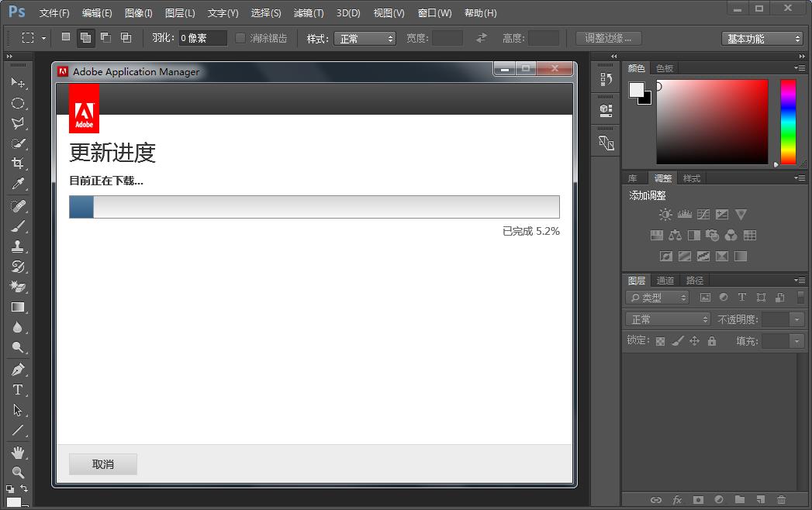Select the Healing Brush tool
The width and height of the screenshot is (812, 510).
click(x=18, y=206)
